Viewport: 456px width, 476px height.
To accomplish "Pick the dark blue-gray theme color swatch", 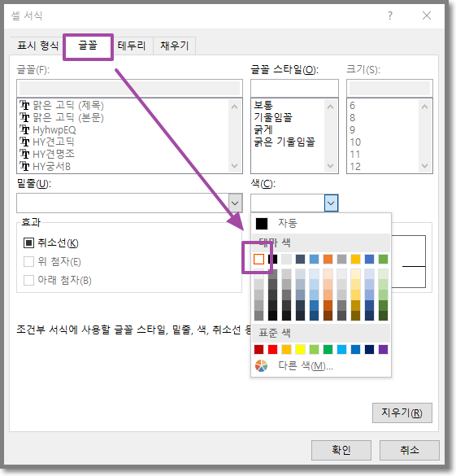I will click(300, 259).
